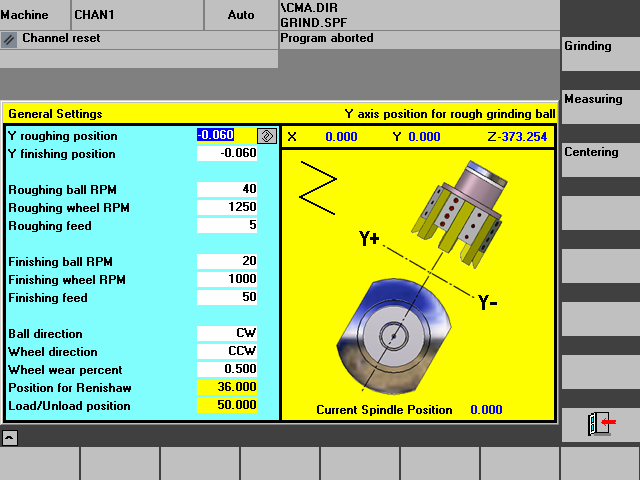Click the \CMA.DIR directory path text
640x480 pixels.
(x=309, y=8)
